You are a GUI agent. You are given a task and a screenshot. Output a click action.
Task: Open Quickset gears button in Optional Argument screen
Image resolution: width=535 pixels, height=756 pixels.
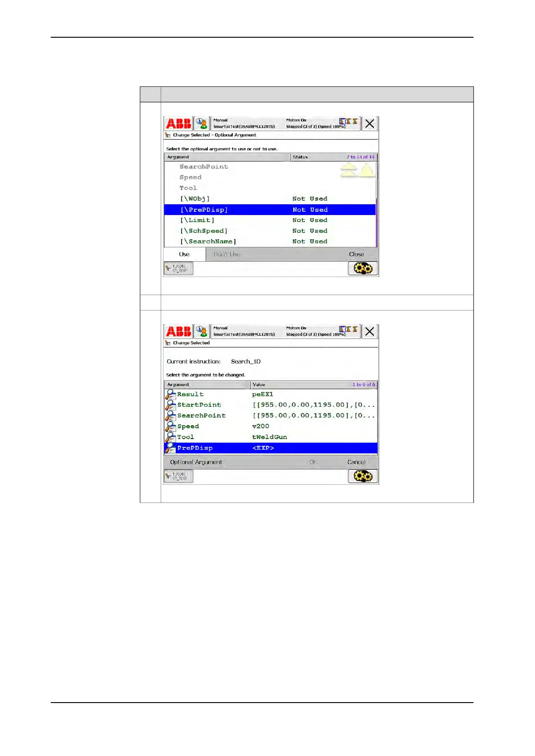363,268
